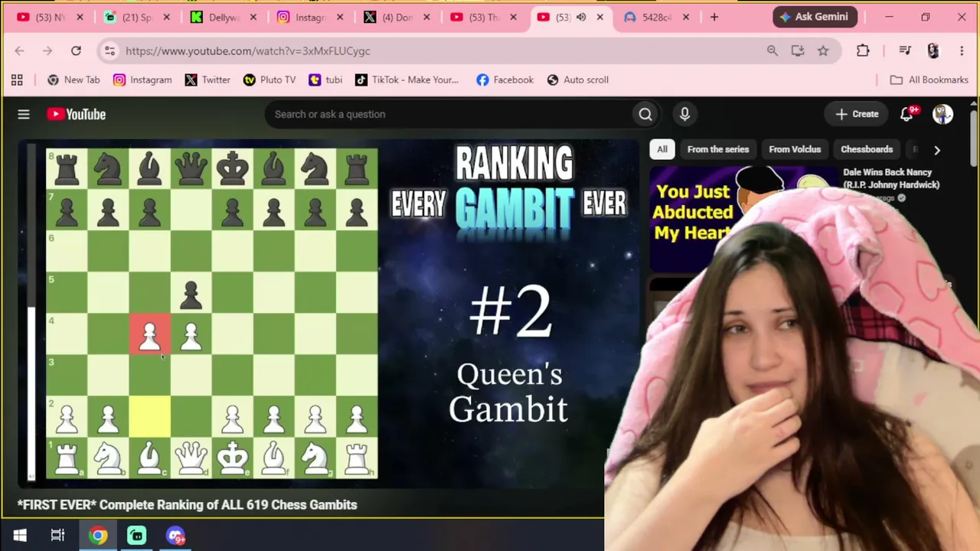
Task: Open the Facebook bookmark
Action: [x=505, y=80]
